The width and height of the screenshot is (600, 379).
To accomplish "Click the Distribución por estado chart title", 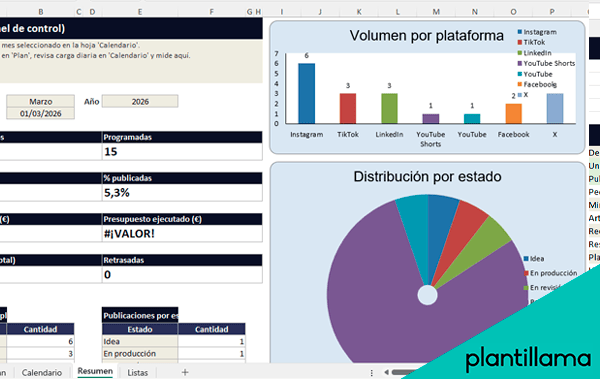I will (x=427, y=176).
